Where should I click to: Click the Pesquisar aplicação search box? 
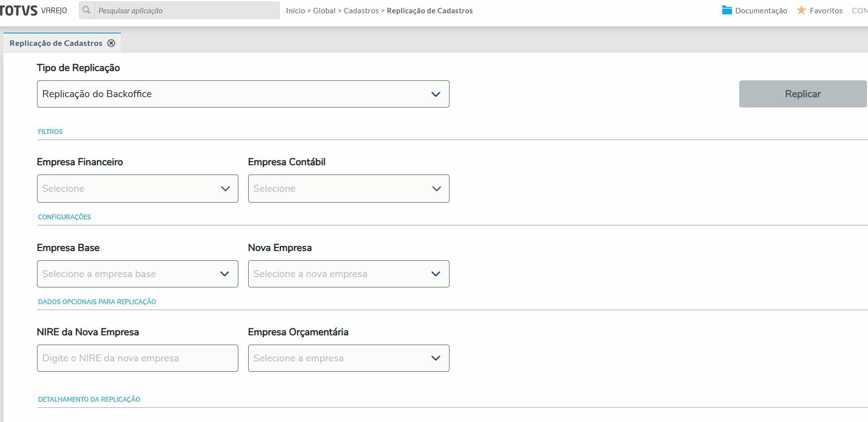click(x=187, y=10)
